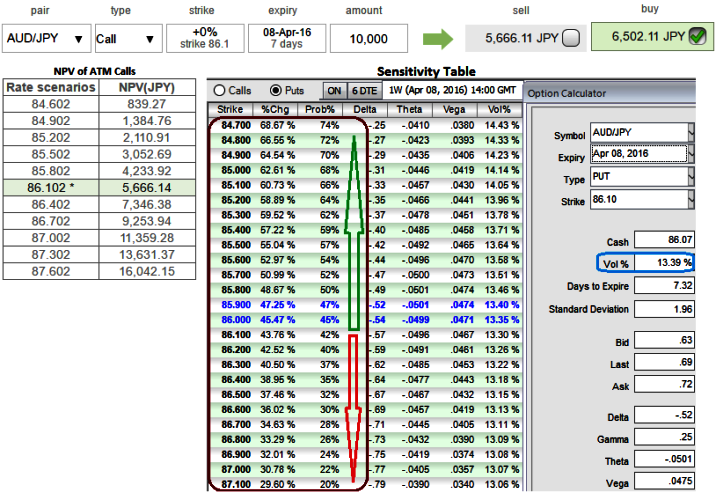Click the amount field showing 10,000
Screen dimensions: 716x493
click(363, 38)
